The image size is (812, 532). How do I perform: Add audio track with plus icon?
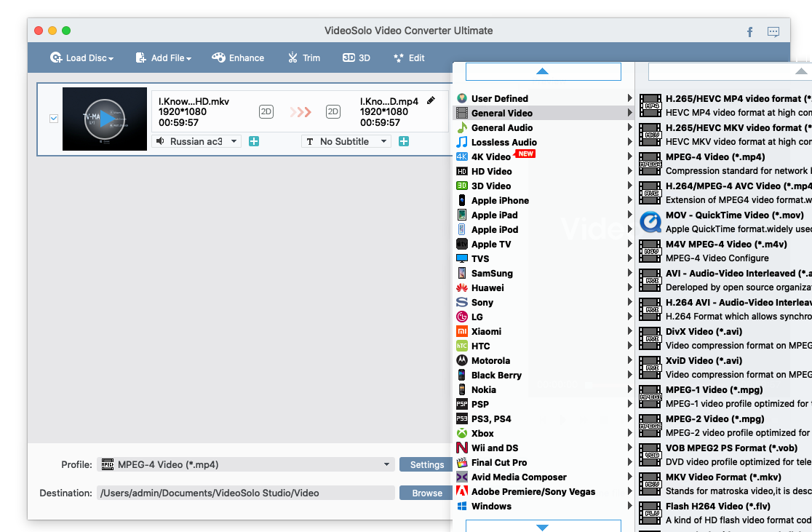click(x=254, y=141)
